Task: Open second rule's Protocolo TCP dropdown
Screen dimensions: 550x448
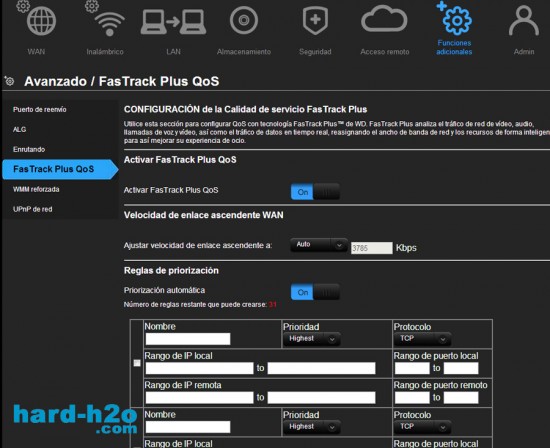Action: pos(422,427)
